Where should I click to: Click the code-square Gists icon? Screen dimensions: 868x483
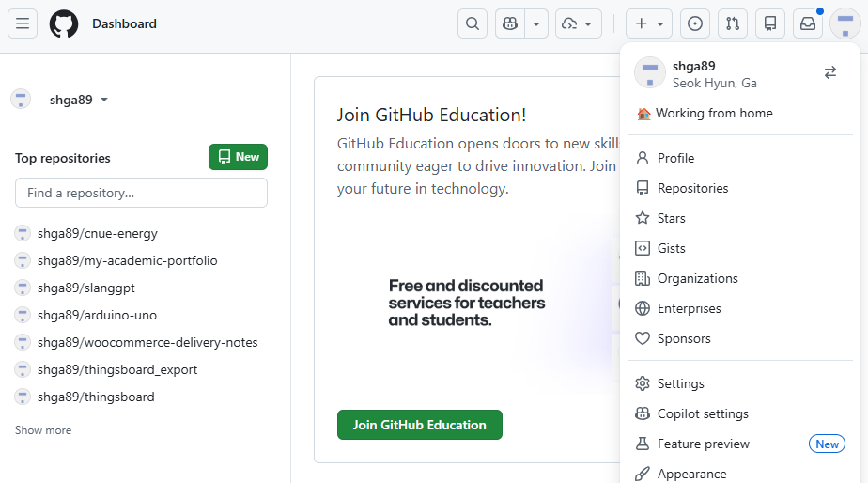[x=643, y=248]
